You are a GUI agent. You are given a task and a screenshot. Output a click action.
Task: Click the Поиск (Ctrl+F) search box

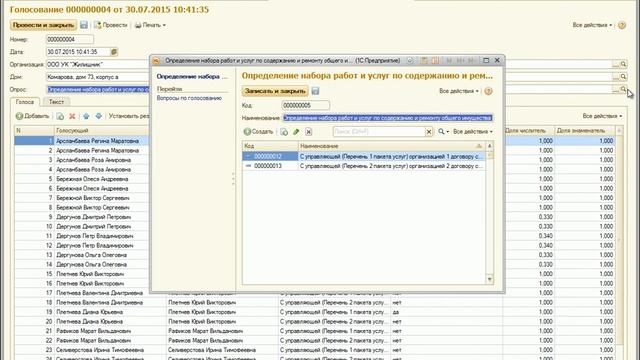pyautogui.click(x=379, y=132)
